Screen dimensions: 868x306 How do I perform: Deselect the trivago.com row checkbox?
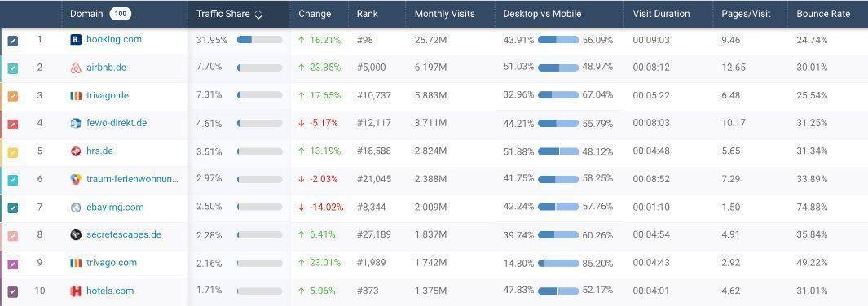pyautogui.click(x=13, y=264)
